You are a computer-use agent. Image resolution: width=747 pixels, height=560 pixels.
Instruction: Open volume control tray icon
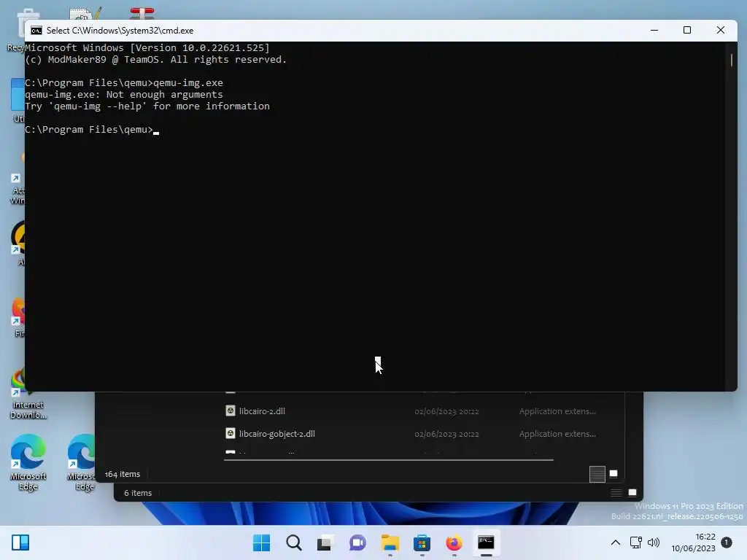coord(654,542)
